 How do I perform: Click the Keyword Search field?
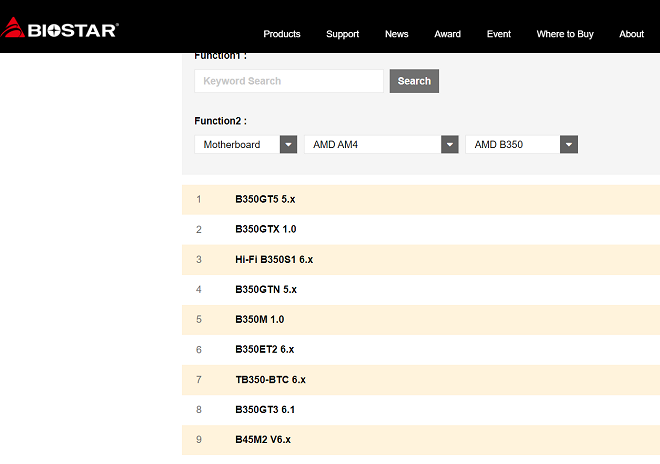point(288,81)
